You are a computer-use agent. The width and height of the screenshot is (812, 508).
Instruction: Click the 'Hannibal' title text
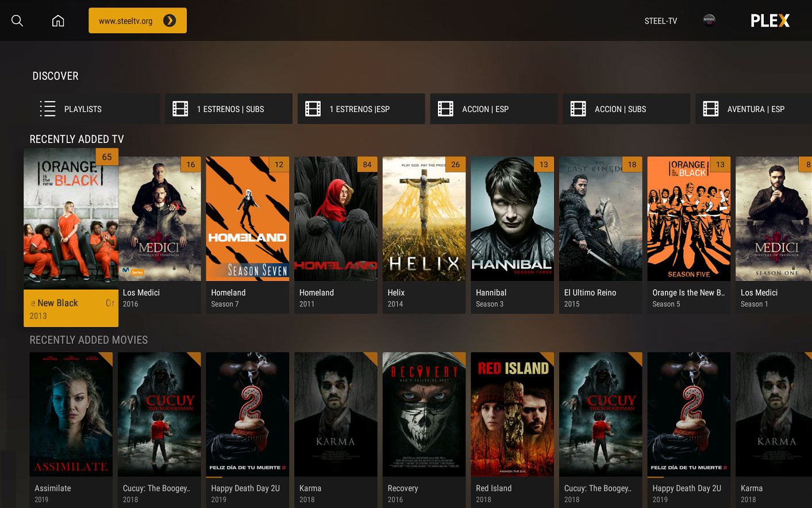(491, 293)
